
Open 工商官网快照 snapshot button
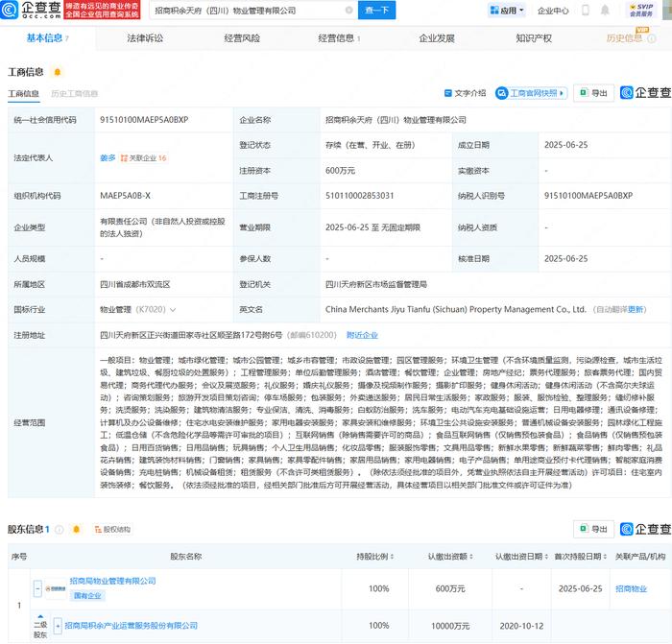click(x=531, y=93)
